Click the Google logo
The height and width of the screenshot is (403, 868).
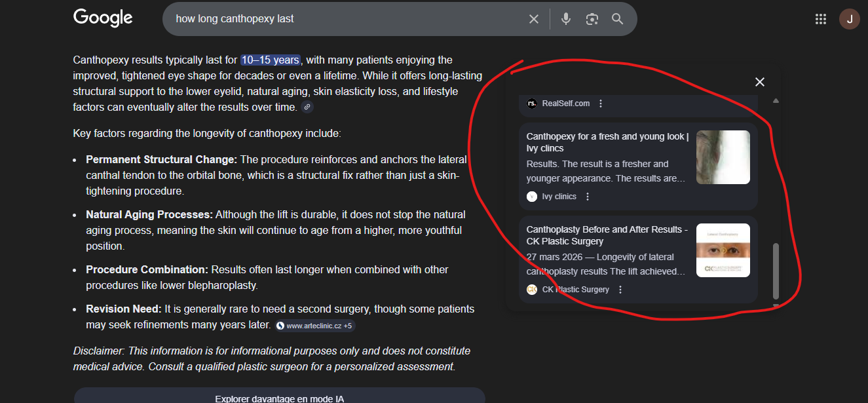[103, 18]
